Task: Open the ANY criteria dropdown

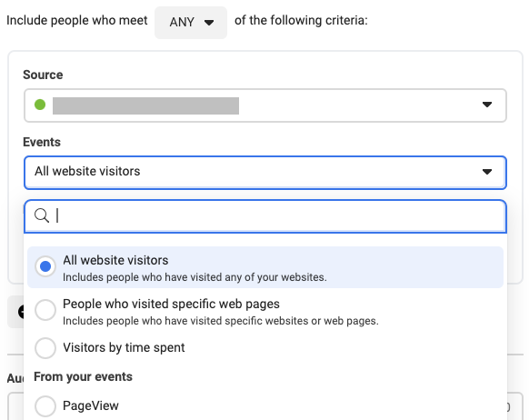Action: [191, 22]
